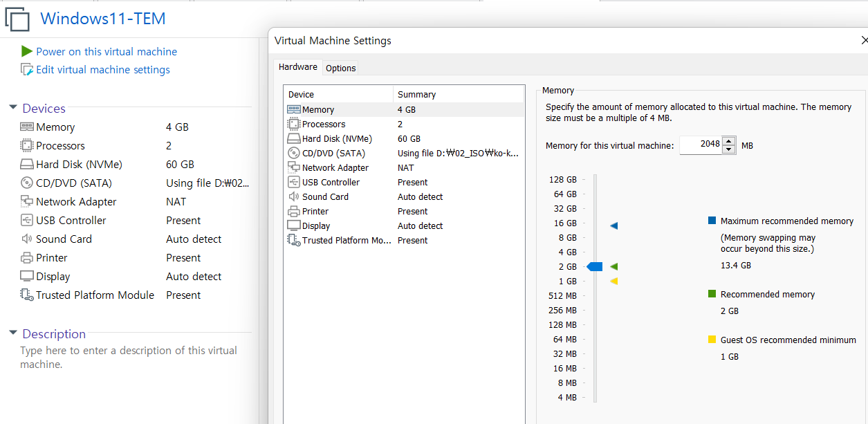The width and height of the screenshot is (868, 424).
Task: Click the 128 GB label on memory scale
Action: click(x=563, y=179)
